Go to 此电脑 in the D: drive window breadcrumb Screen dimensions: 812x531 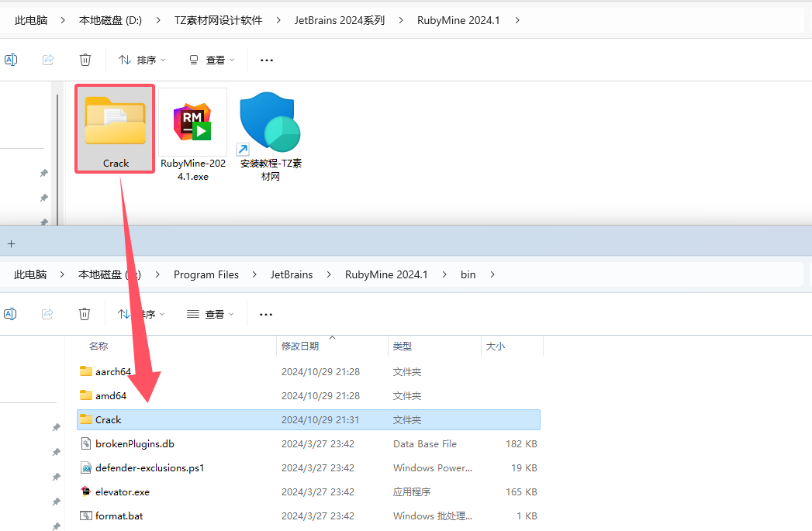[x=31, y=20]
